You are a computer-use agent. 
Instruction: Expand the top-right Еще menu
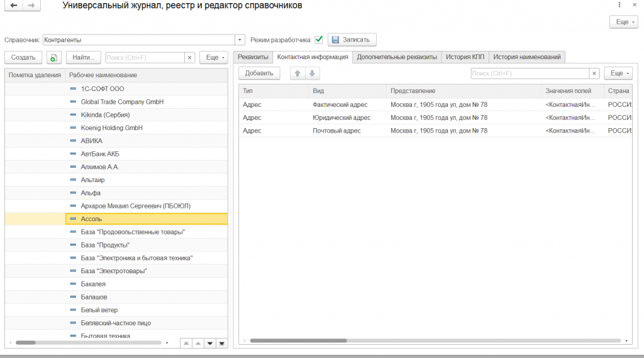click(x=623, y=22)
